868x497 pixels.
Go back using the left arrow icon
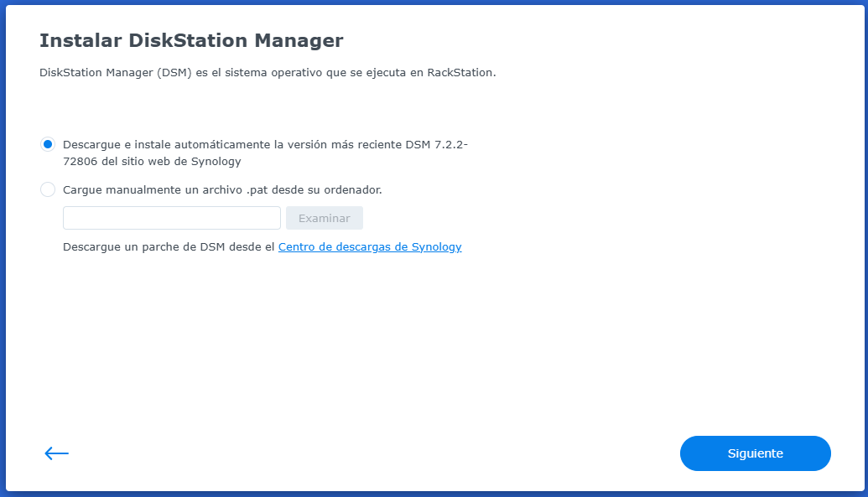(56, 453)
